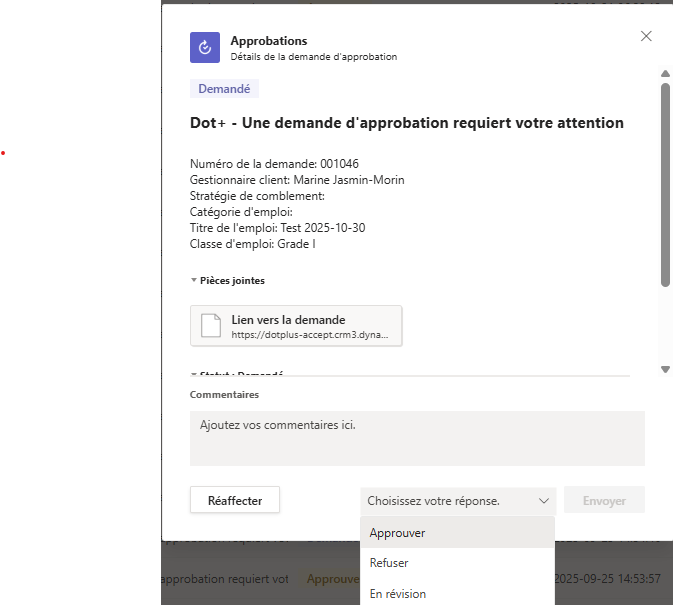Screen dimensions: 673x605
Task: Expand the Statut section triangle
Action: [194, 374]
